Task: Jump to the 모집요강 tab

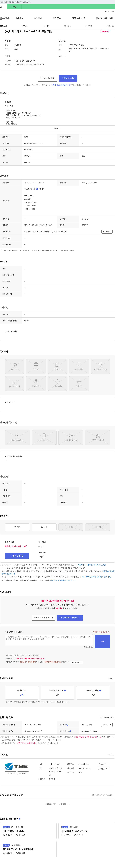Action: pos(3,26)
